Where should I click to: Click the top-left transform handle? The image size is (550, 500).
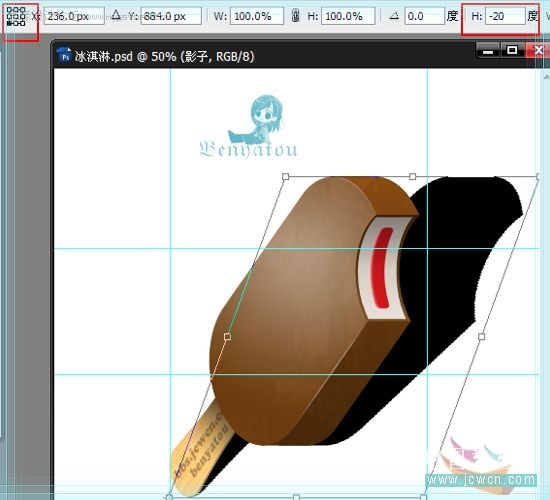coord(286,176)
